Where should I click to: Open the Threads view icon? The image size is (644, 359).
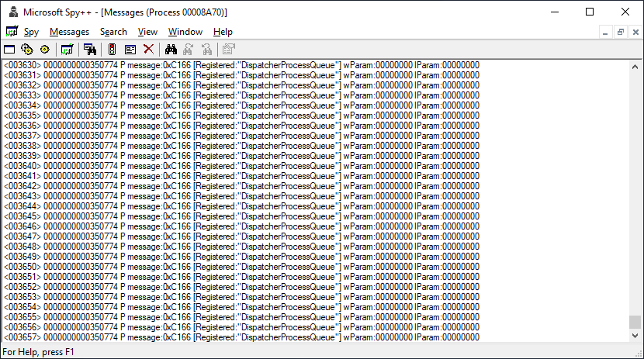click(44, 49)
